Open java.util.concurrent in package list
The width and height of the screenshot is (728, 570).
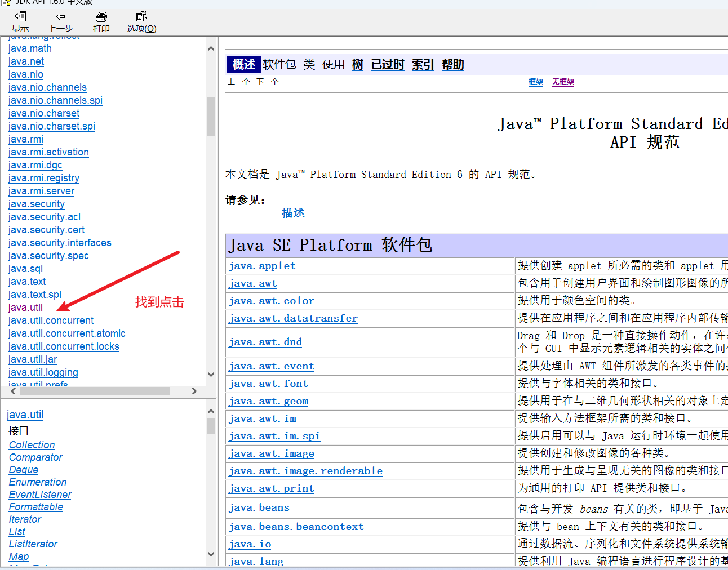coord(51,320)
